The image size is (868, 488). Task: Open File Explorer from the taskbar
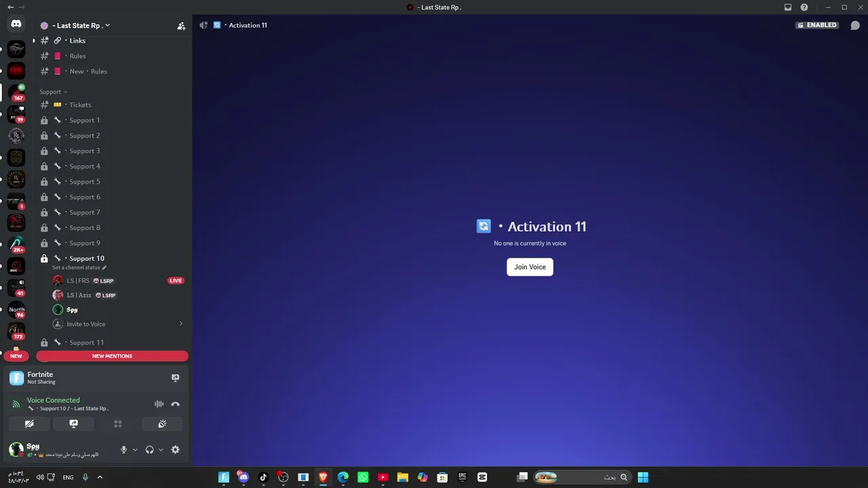pyautogui.click(x=402, y=477)
